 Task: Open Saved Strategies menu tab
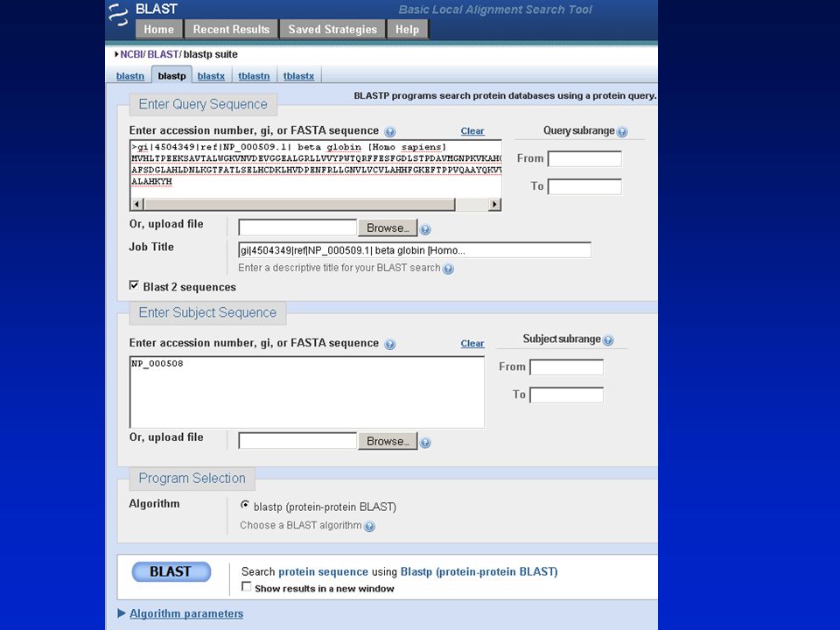tap(332, 30)
